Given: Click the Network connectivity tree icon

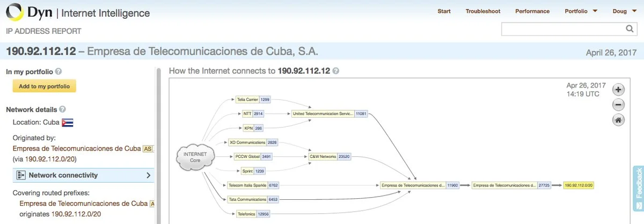Looking at the screenshot, I should tap(21, 175).
